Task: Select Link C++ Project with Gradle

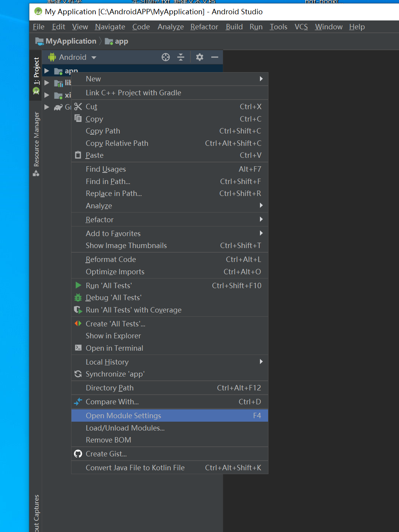Action: click(x=170, y=93)
